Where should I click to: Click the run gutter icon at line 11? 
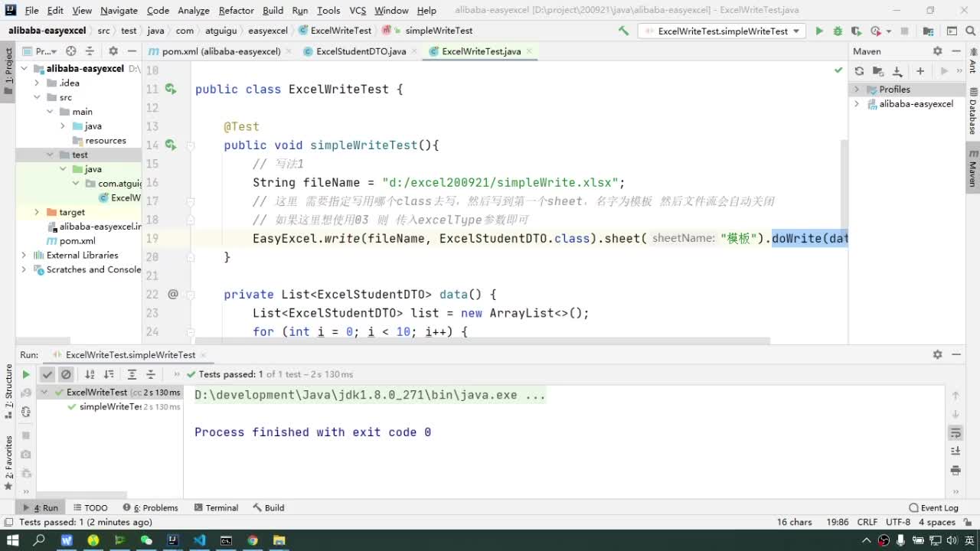pyautogui.click(x=170, y=89)
